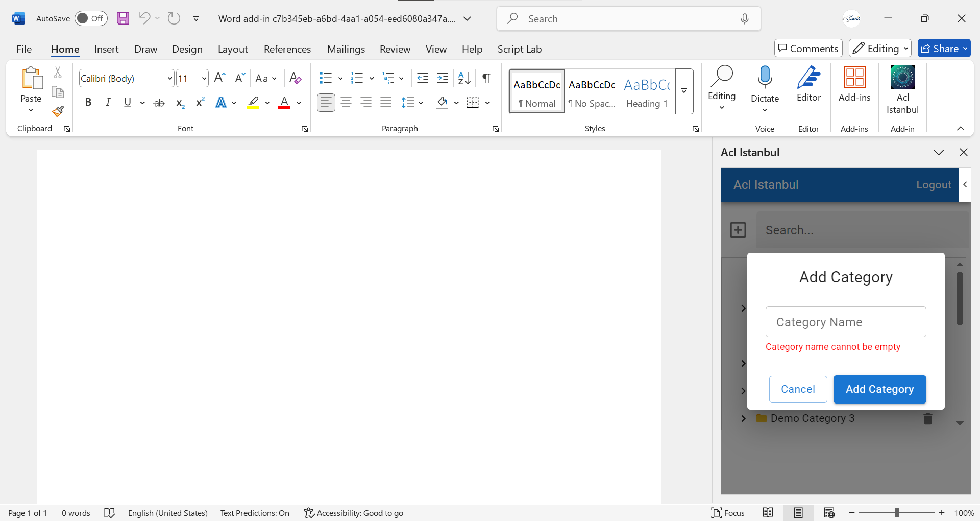Toggle Bold formatting
Image resolution: width=980 pixels, height=521 pixels.
[88, 103]
